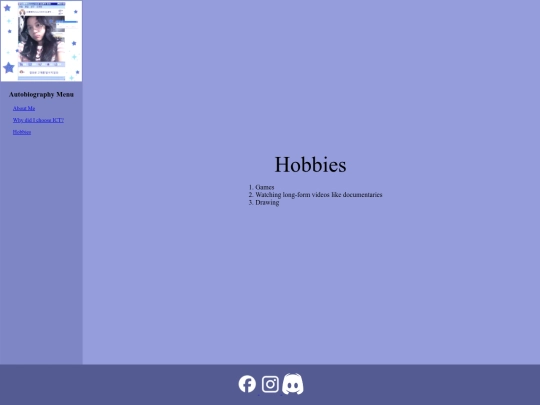The image size is (540, 405).
Task: Click the profile photo in the sidebar
Action: [x=41, y=41]
